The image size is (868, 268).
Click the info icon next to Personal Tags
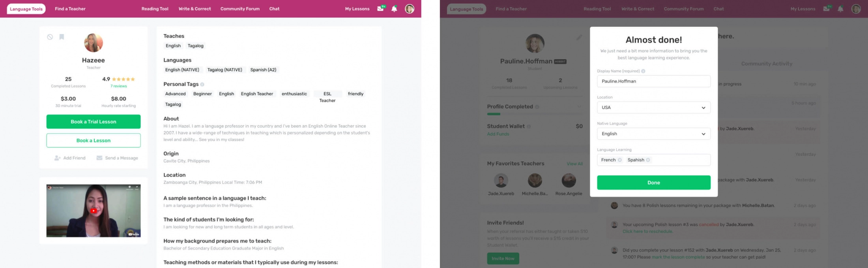[202, 84]
